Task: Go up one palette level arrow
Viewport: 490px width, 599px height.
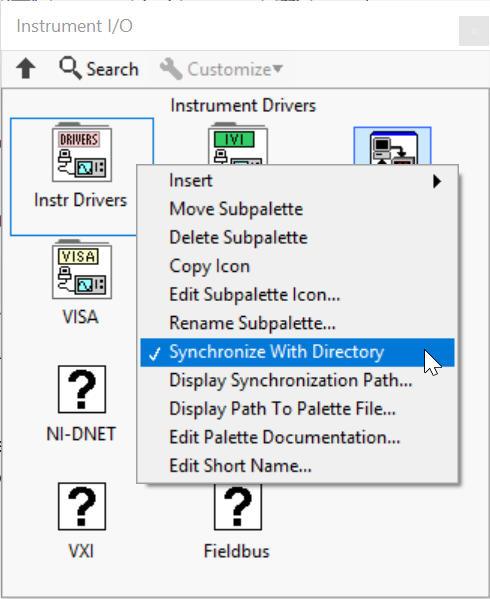Action: (26, 69)
